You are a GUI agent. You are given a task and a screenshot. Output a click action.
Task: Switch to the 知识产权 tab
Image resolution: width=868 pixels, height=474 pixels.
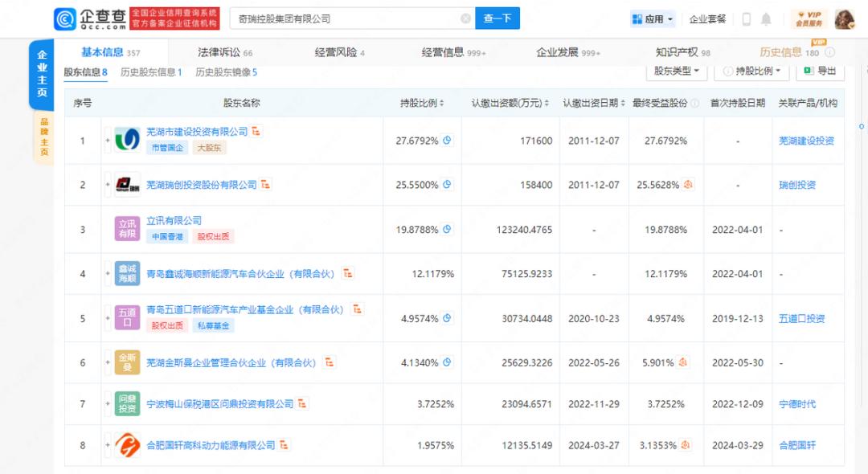(682, 52)
